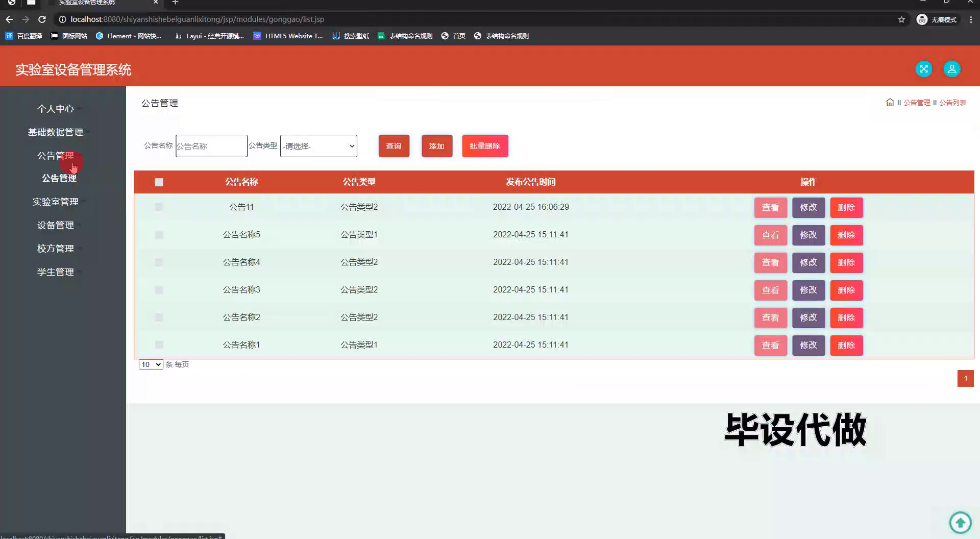Expand 实验室管理 in sidebar
980x539 pixels.
click(x=56, y=202)
